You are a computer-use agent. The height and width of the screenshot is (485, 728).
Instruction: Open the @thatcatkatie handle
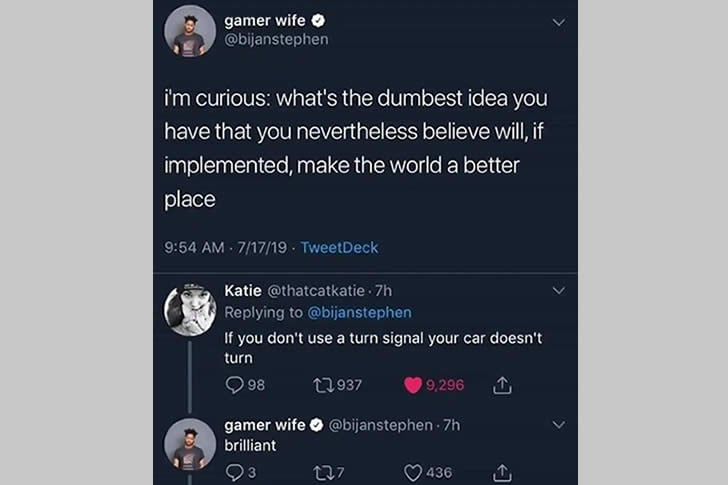tap(316, 291)
